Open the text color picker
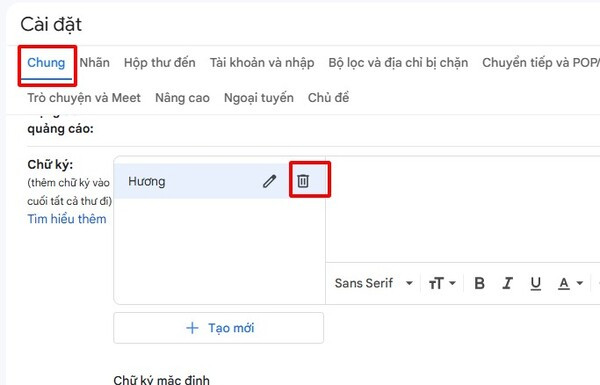 (x=570, y=284)
